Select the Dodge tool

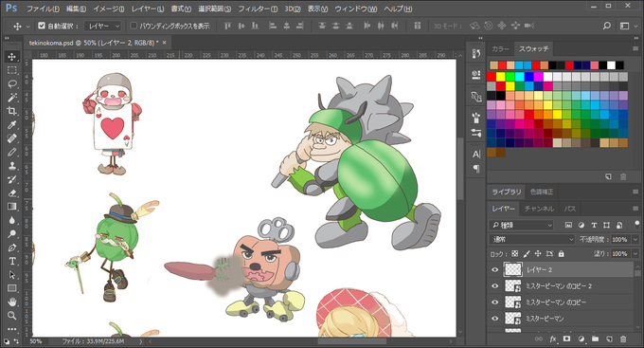coord(12,233)
